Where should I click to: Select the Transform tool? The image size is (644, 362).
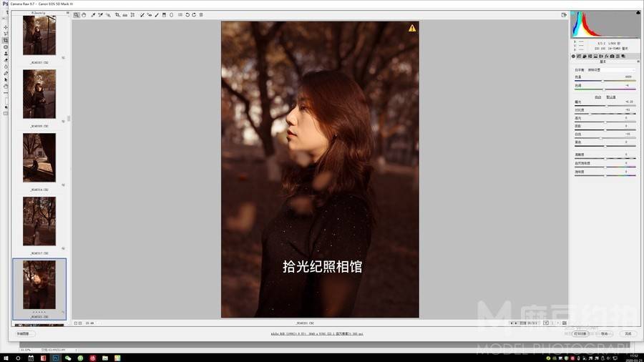coord(132,15)
